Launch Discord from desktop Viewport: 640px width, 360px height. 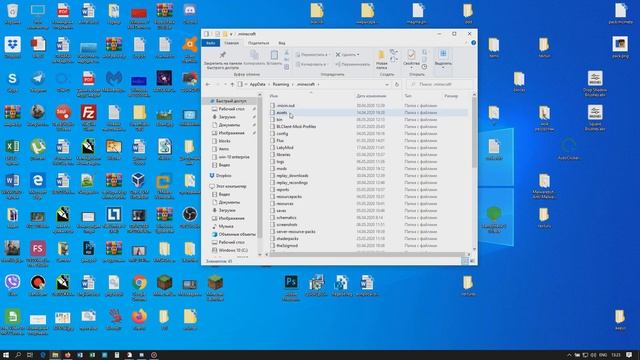190,14
